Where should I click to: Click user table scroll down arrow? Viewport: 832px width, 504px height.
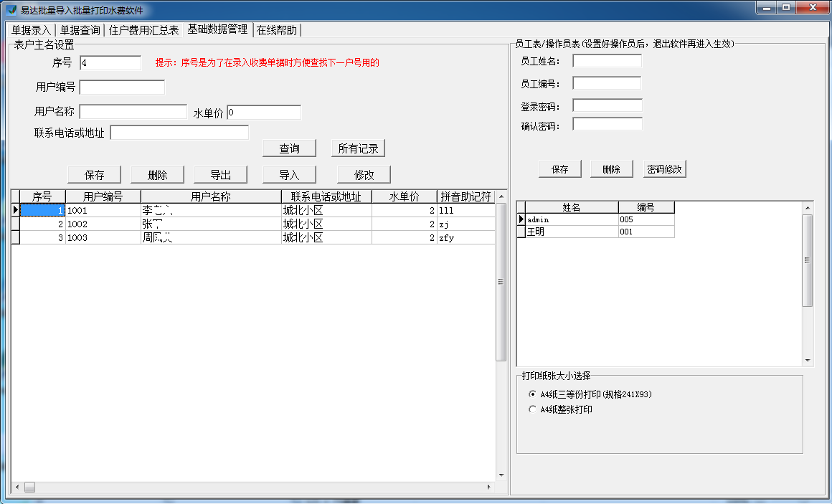click(x=501, y=475)
